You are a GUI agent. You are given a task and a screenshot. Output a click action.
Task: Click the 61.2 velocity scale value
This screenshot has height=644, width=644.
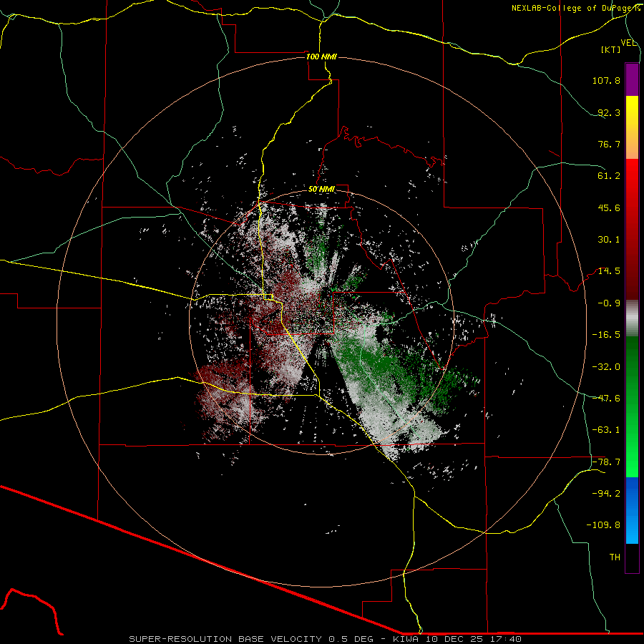tap(609, 176)
